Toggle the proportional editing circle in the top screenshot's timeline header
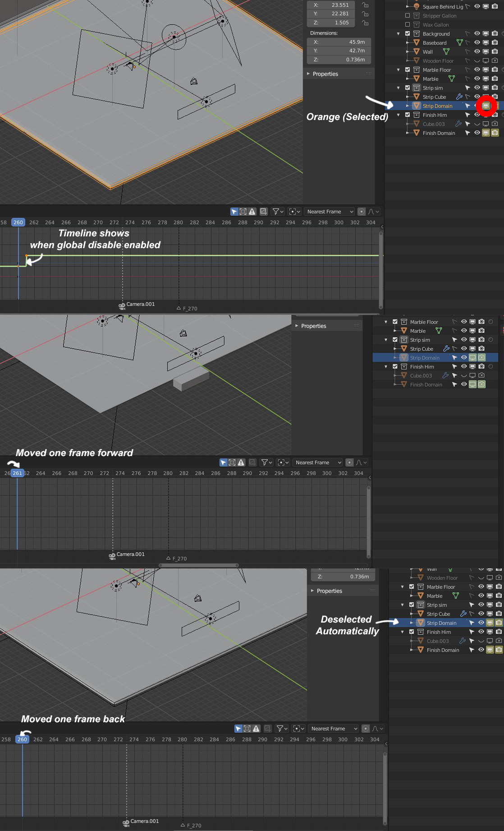 click(x=362, y=212)
